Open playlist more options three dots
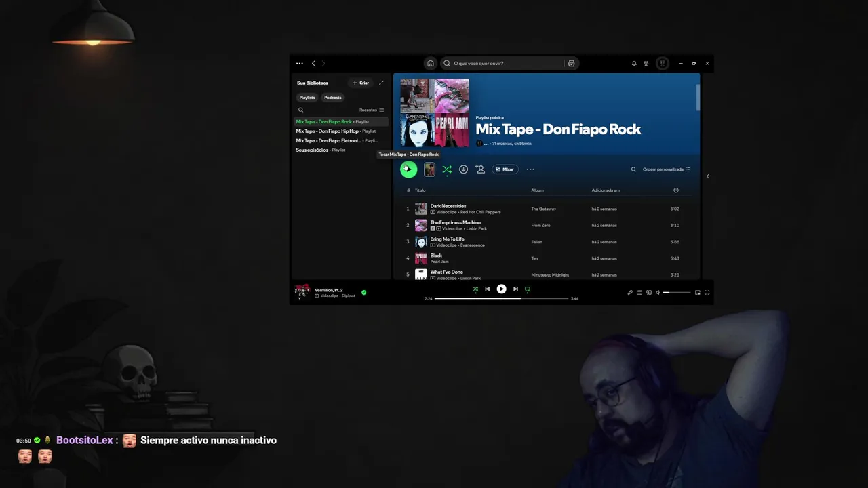The width and height of the screenshot is (868, 488). pyautogui.click(x=530, y=169)
